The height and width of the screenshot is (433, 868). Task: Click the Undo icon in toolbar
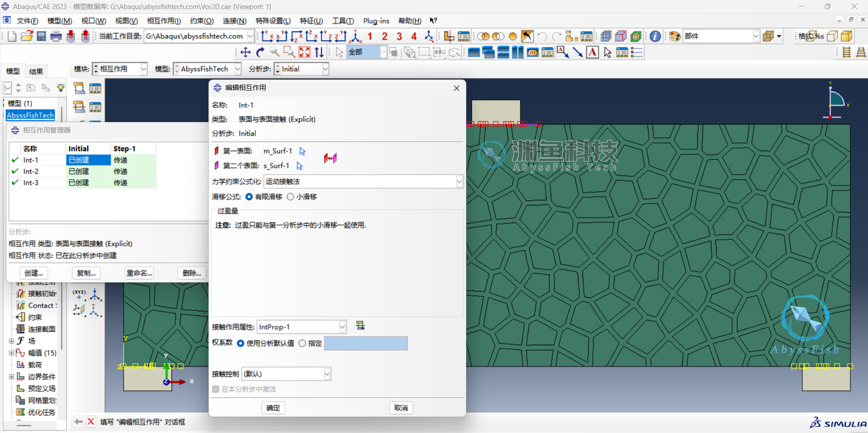tap(542, 36)
